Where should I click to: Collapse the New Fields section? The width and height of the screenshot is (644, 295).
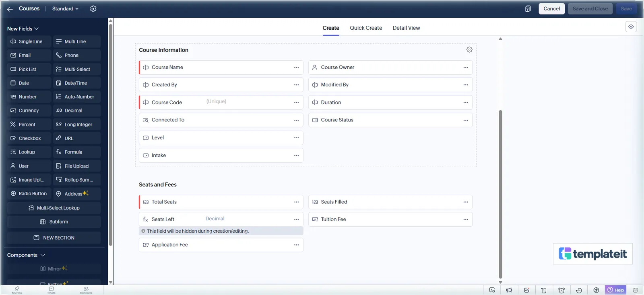click(23, 29)
